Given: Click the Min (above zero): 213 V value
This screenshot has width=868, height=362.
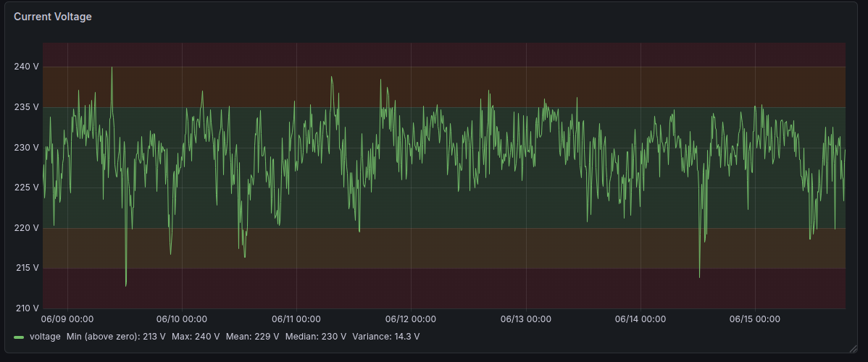Looking at the screenshot, I should pyautogui.click(x=116, y=337).
